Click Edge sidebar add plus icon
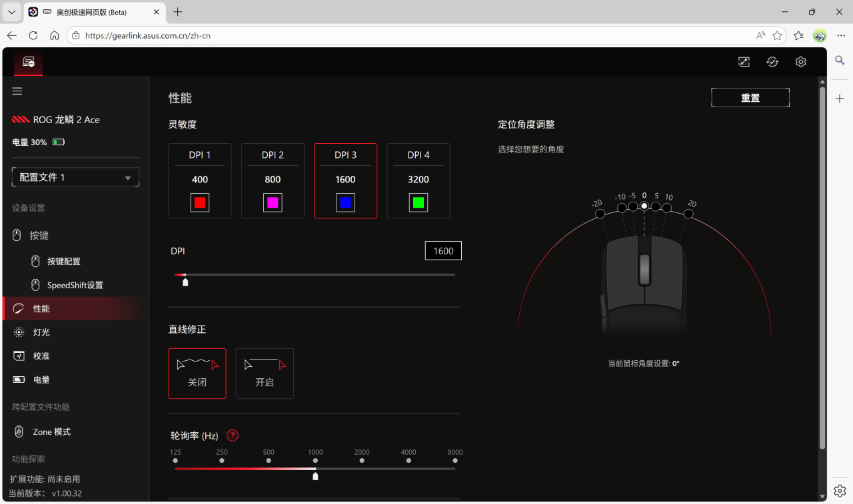Screen dimensions: 853x504 click(840, 99)
